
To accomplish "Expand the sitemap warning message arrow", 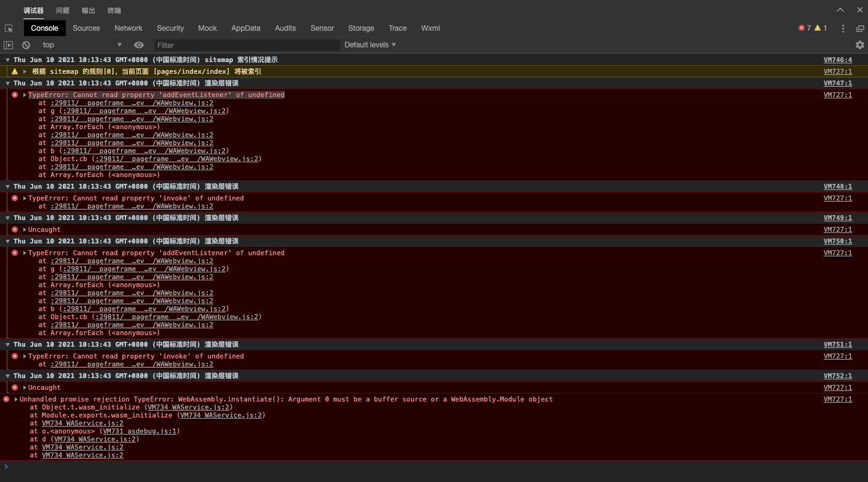I will tap(25, 71).
